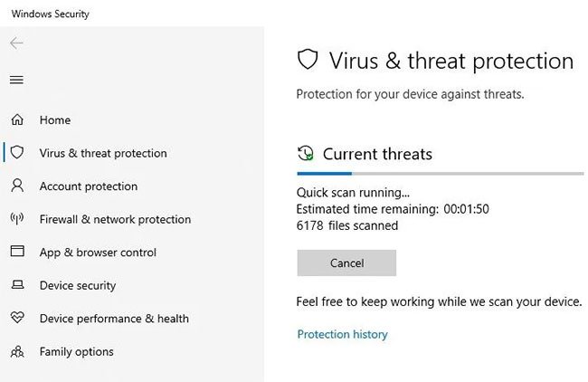Toggle the hamburger navigation menu
This screenshot has width=588, height=382.
pos(16,80)
